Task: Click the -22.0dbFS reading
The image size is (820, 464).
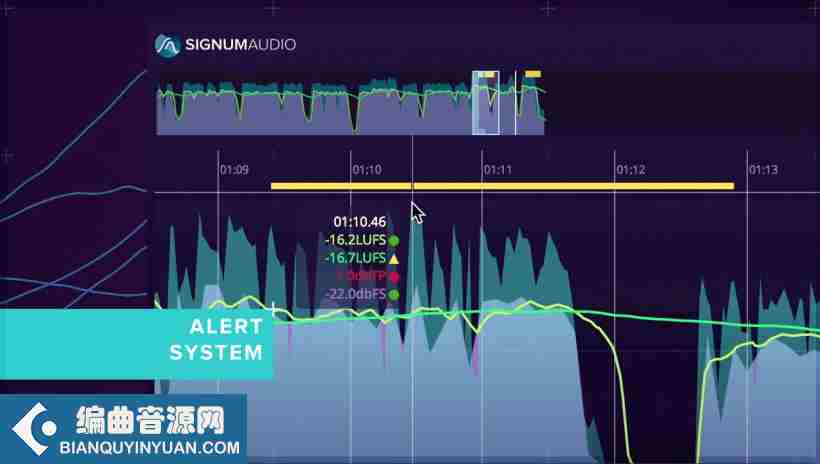Action: click(x=356, y=294)
